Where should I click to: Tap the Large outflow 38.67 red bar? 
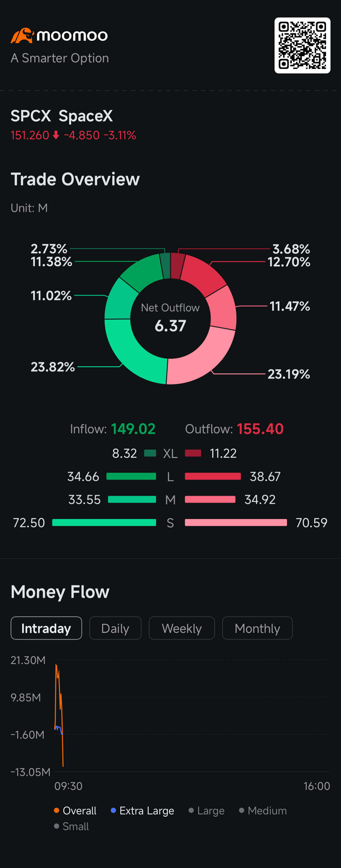click(213, 476)
